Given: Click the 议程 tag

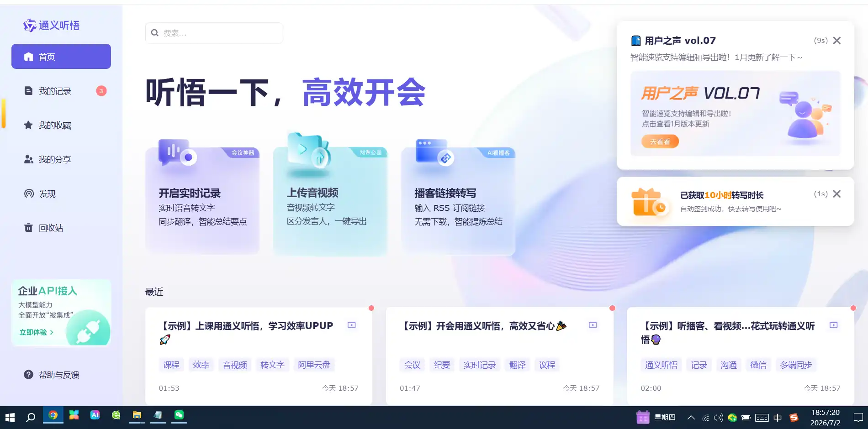Looking at the screenshot, I should 547,365.
